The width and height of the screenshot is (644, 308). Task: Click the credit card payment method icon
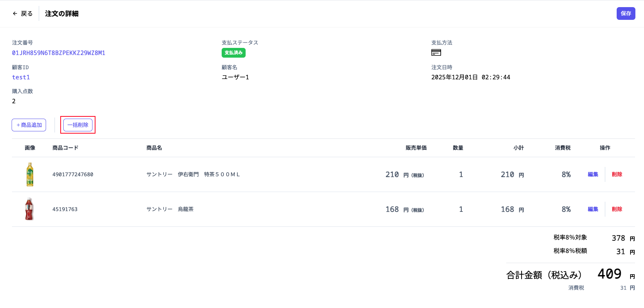[436, 52]
